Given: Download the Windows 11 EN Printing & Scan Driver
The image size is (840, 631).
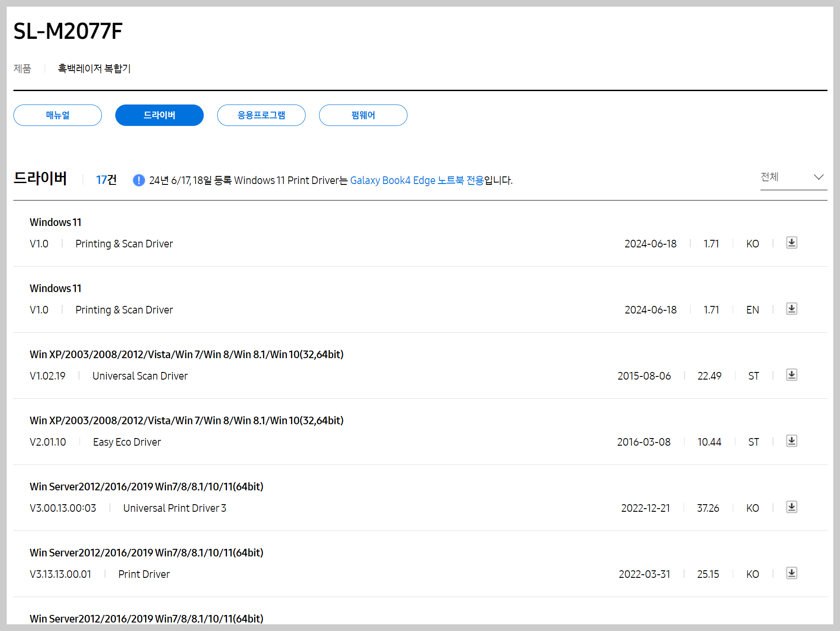Looking at the screenshot, I should pos(792,309).
